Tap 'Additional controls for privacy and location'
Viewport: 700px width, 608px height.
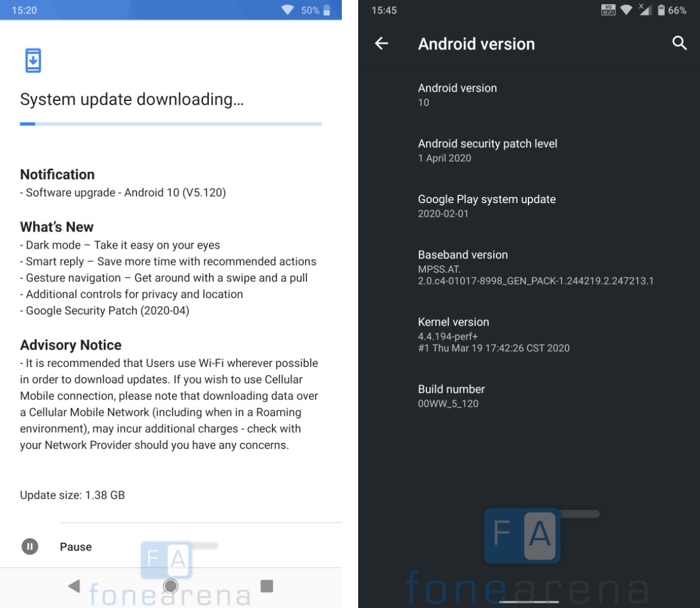point(132,294)
